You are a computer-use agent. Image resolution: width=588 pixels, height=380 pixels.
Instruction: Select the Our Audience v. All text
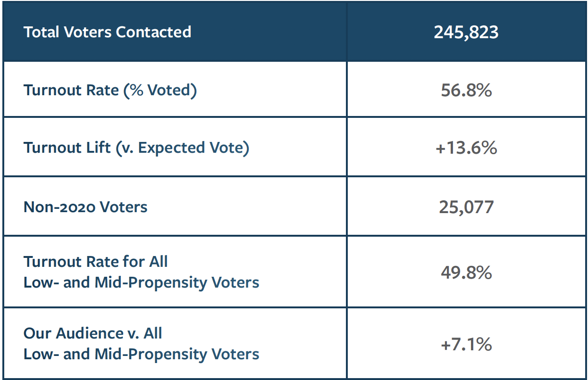(x=92, y=333)
